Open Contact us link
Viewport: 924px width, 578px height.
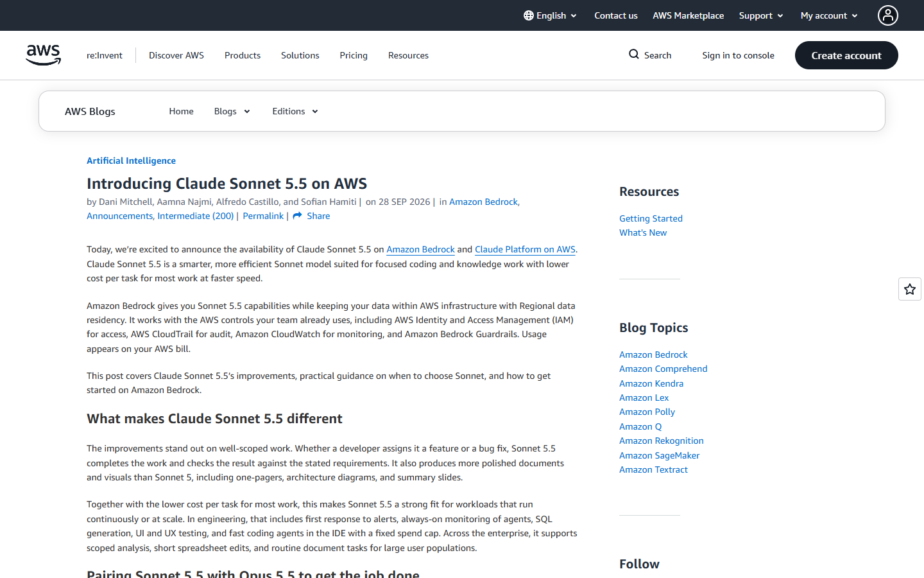(x=616, y=15)
